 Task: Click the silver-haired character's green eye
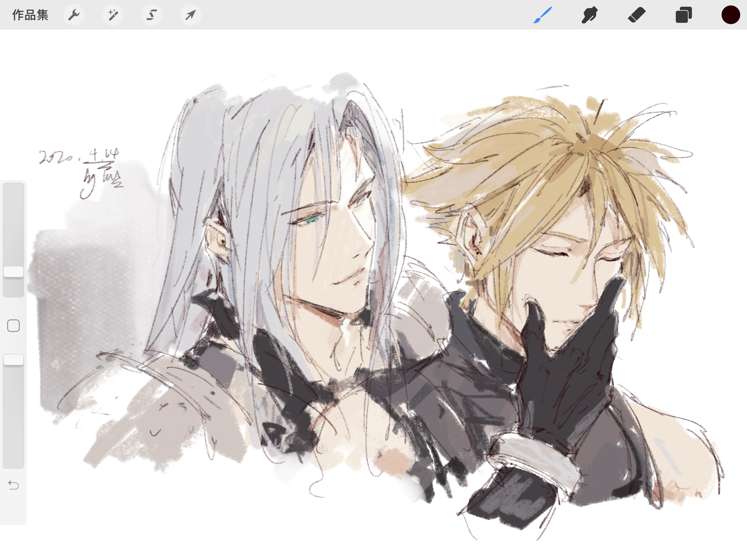point(311,220)
